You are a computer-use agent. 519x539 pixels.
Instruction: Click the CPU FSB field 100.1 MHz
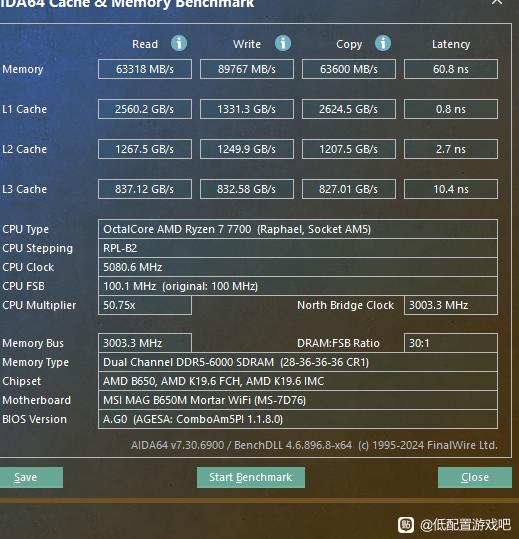pyautogui.click(x=298, y=286)
